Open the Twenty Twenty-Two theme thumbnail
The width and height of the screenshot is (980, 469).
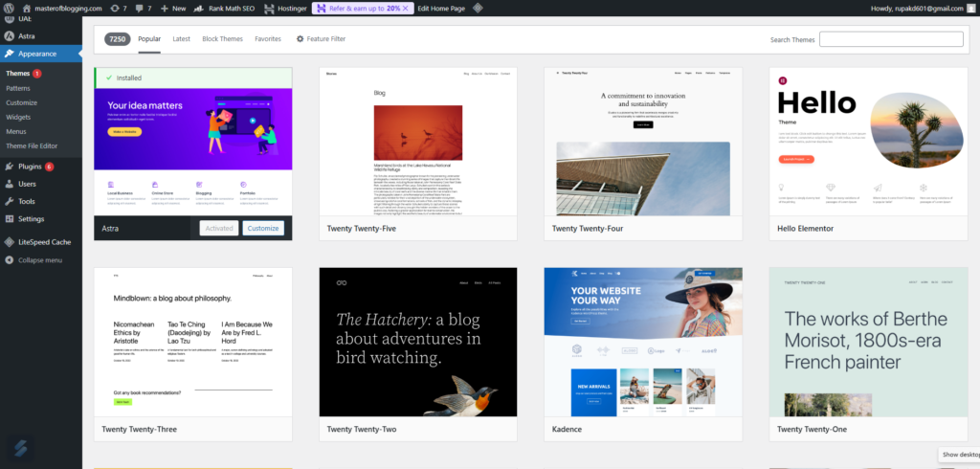coord(418,342)
